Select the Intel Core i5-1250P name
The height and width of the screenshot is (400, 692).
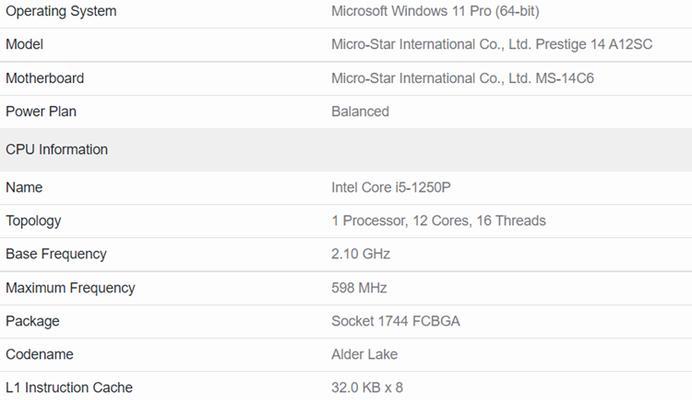point(391,187)
